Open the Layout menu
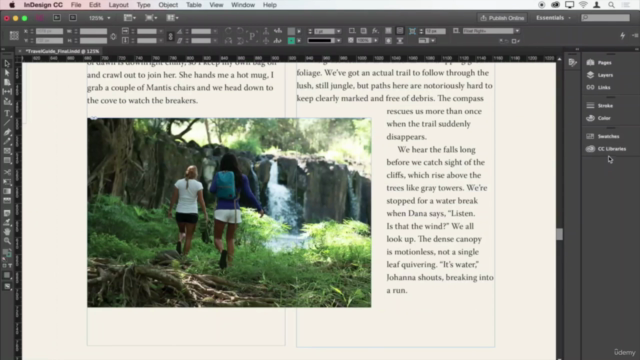Viewport: 640px width, 360px height. [x=118, y=5]
